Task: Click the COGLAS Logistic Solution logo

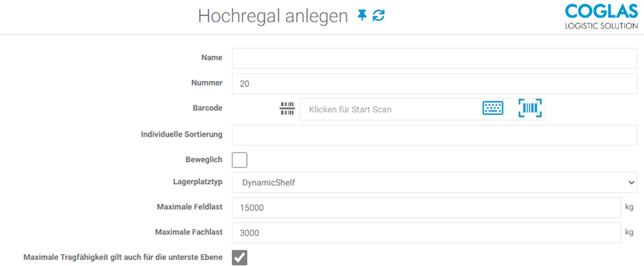Action: pyautogui.click(x=601, y=17)
